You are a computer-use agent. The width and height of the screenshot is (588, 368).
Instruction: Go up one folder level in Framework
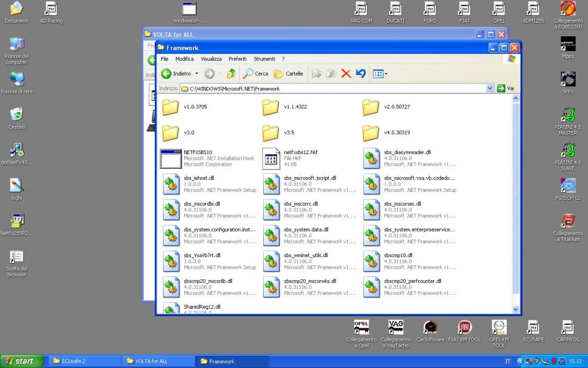(x=231, y=74)
